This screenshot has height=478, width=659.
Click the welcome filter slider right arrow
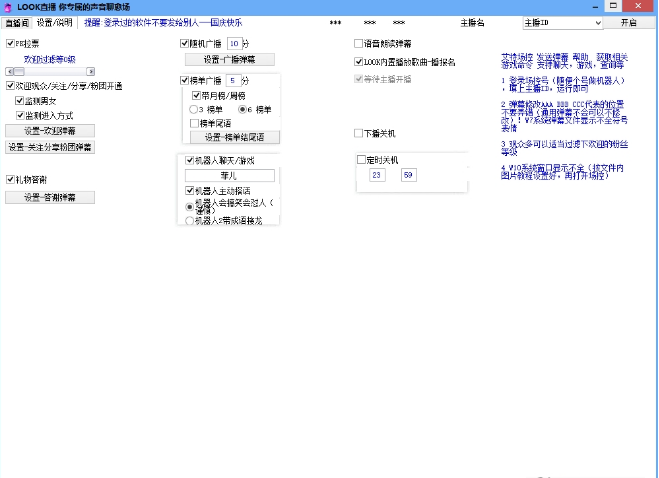[90, 71]
